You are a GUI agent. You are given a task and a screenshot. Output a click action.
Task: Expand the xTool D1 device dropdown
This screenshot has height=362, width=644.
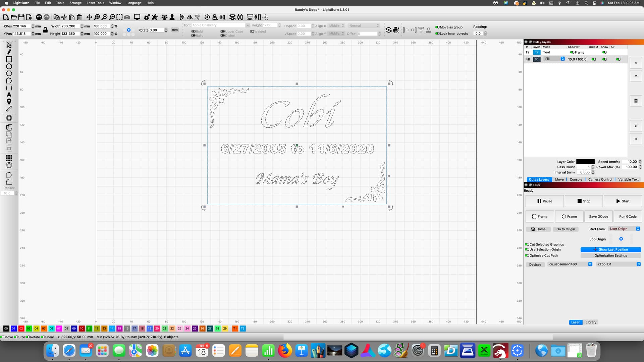(619, 264)
